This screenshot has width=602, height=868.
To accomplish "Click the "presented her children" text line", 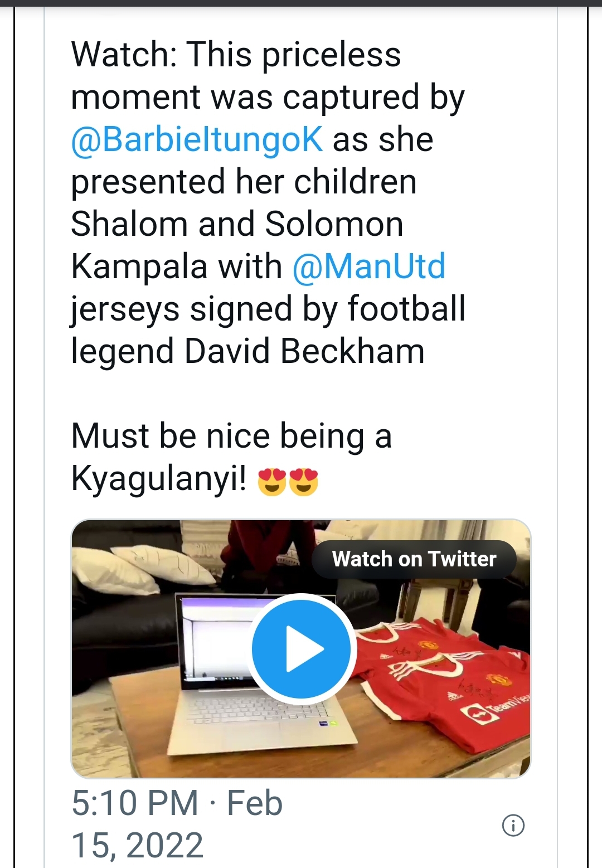I will click(244, 182).
